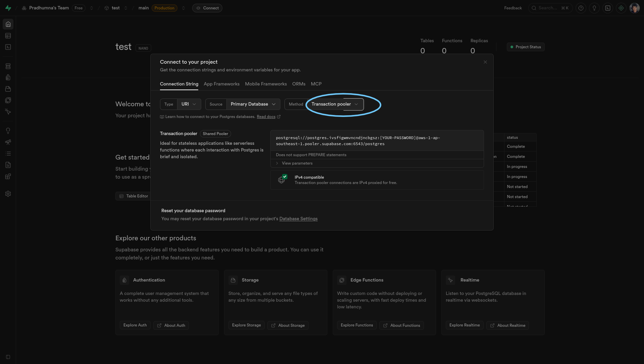Viewport: 644px width, 364px height.
Task: Open Database Settings link
Action: 298,219
